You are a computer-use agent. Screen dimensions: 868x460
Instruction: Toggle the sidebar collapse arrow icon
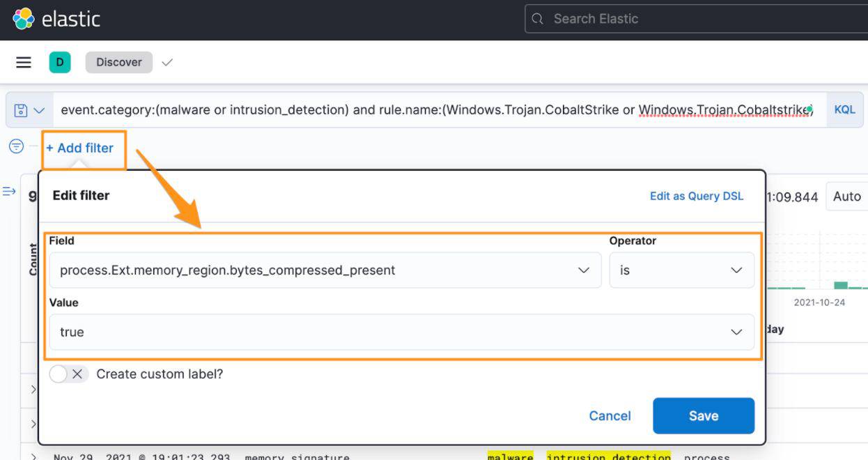pyautogui.click(x=9, y=192)
